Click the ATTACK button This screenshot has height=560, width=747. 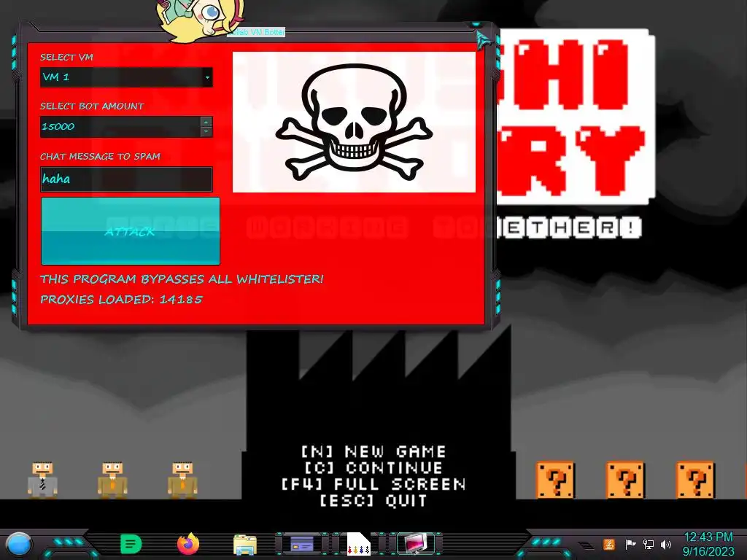tap(131, 231)
